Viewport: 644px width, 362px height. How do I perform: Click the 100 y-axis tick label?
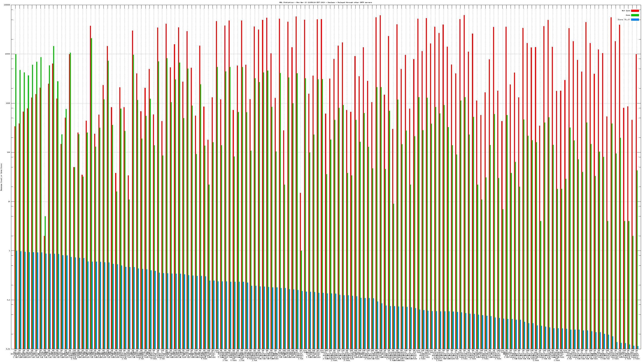pos(8,152)
